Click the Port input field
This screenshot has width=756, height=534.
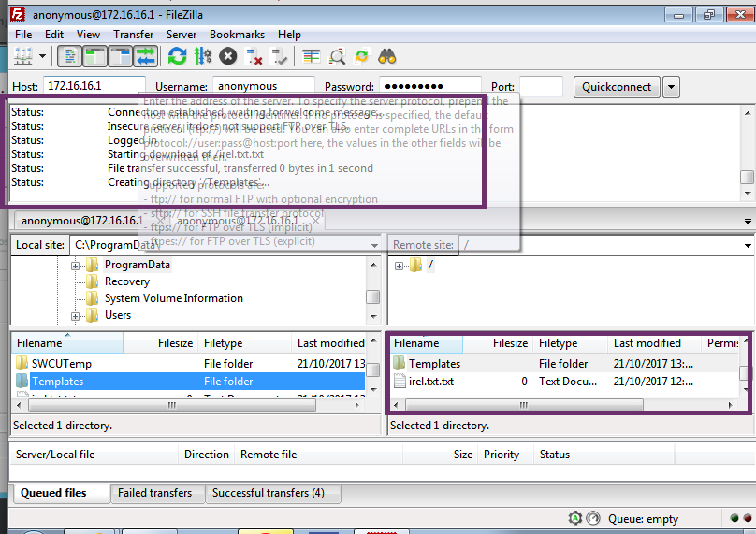pos(541,86)
